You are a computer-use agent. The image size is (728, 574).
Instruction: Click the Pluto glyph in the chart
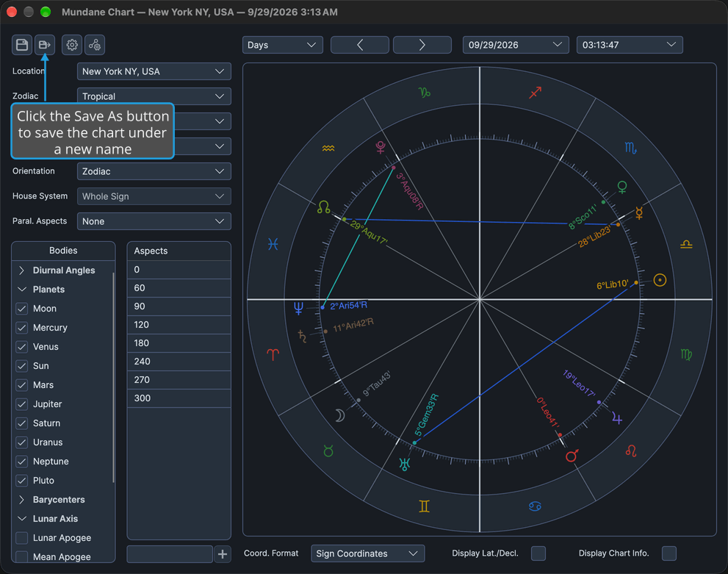(x=381, y=147)
